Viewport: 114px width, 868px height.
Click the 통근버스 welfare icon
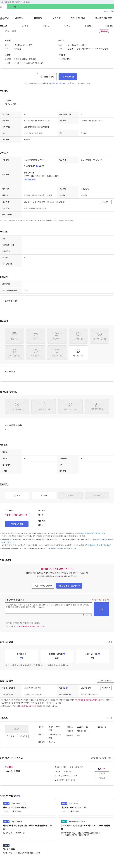point(14,336)
